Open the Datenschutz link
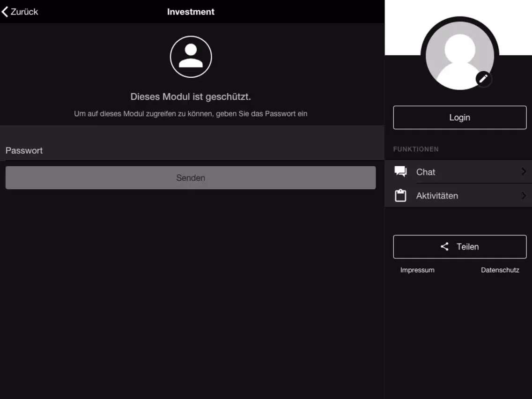The width and height of the screenshot is (532, 399). click(x=500, y=270)
